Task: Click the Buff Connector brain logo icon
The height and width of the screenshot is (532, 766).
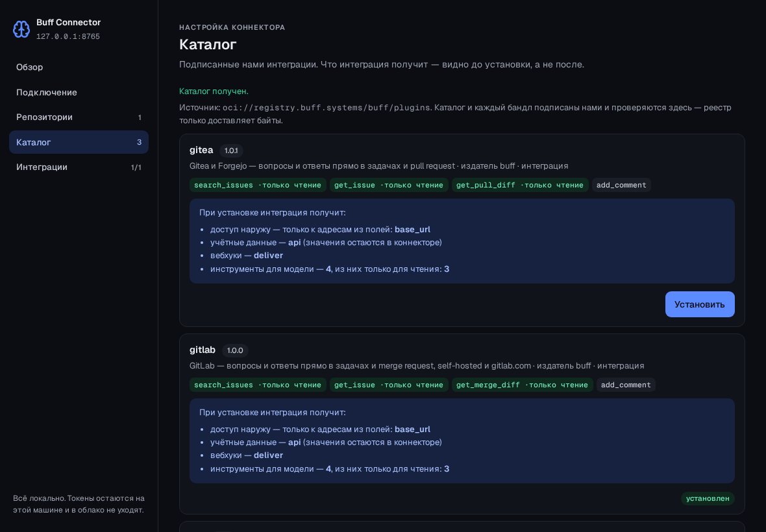Action: coord(21,29)
